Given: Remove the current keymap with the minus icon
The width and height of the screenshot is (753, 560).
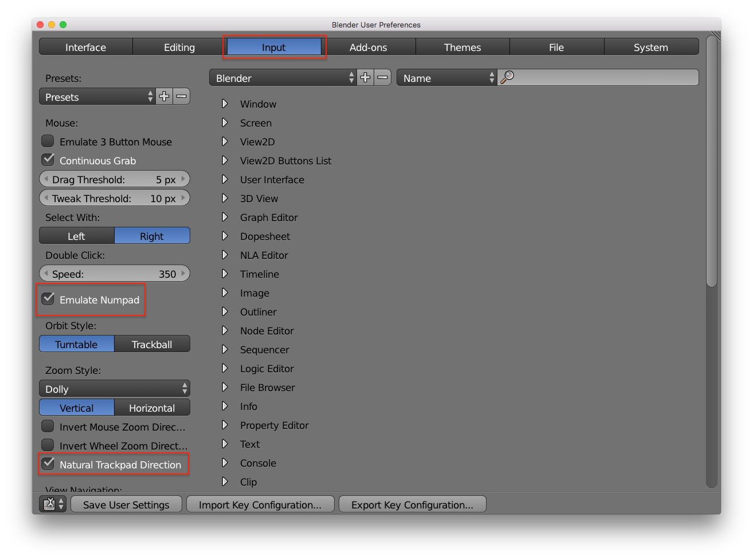Looking at the screenshot, I should pyautogui.click(x=382, y=77).
